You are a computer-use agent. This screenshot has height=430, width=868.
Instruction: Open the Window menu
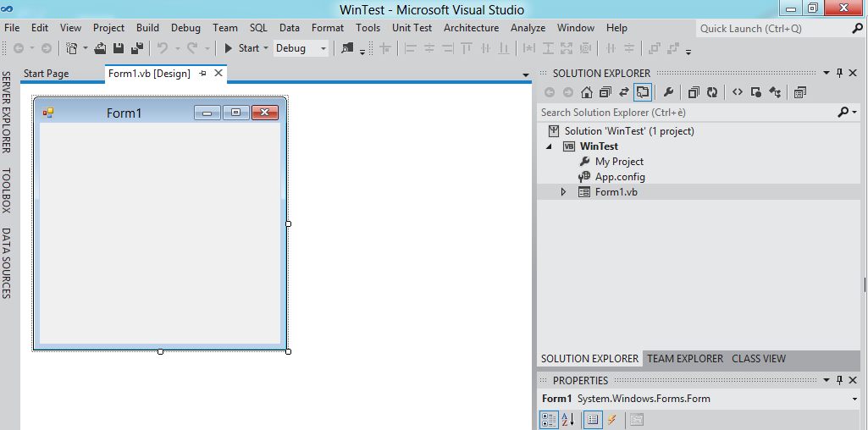[x=576, y=28]
